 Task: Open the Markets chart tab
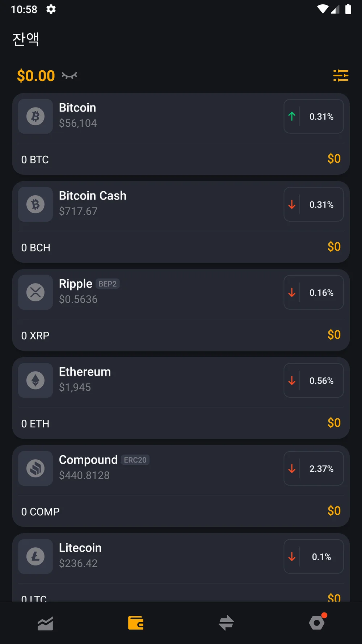click(45, 623)
